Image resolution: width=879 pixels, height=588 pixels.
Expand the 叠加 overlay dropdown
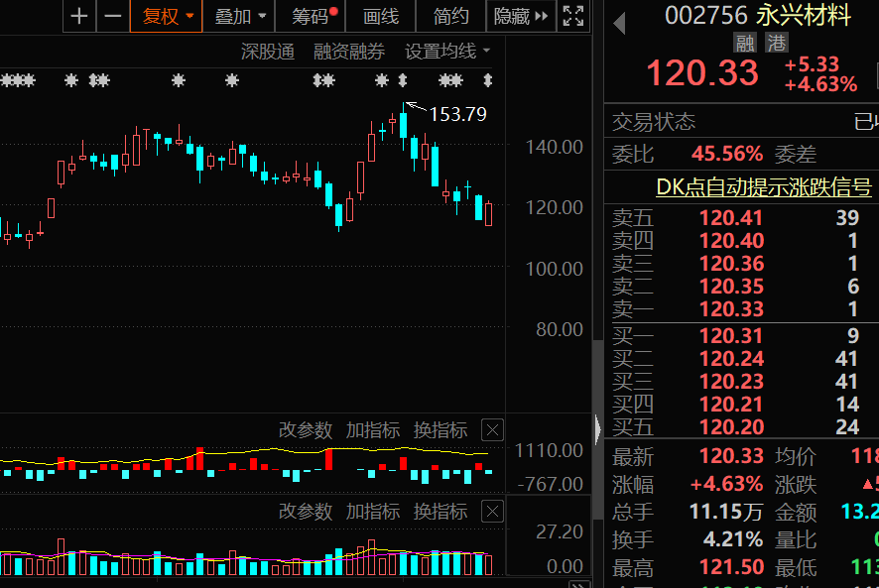pos(241,16)
